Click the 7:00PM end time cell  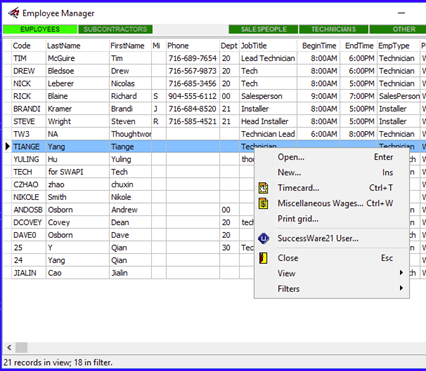click(358, 96)
